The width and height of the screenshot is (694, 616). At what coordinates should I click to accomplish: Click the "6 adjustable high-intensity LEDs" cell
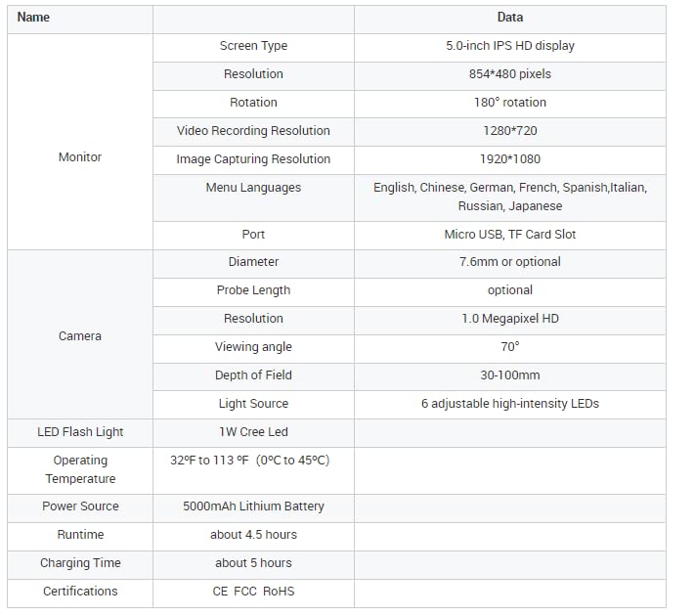pyautogui.click(x=509, y=404)
